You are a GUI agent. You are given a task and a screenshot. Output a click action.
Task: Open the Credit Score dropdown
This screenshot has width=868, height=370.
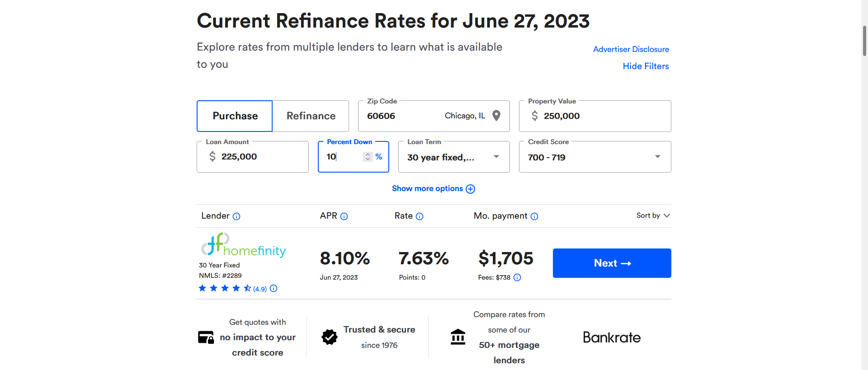coord(595,157)
